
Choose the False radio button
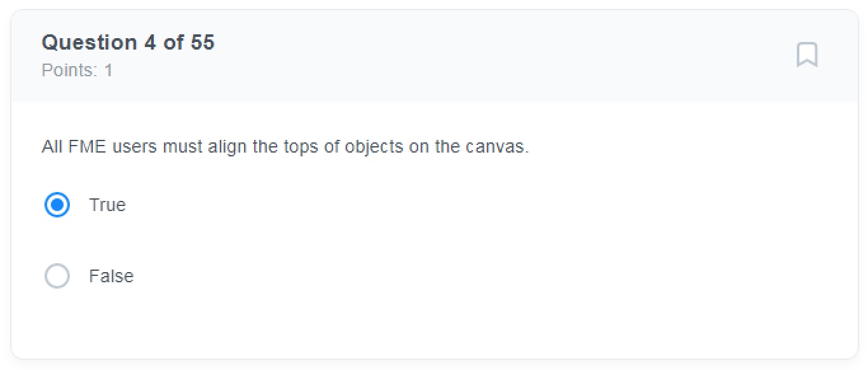click(57, 276)
